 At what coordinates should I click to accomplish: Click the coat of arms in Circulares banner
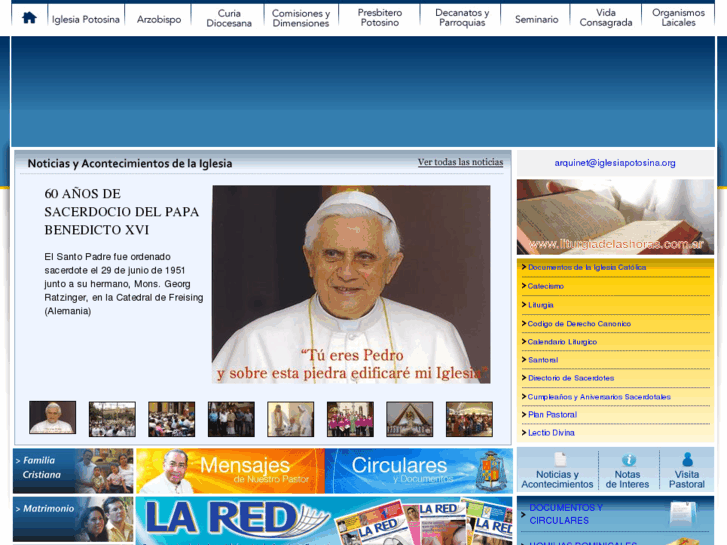pyautogui.click(x=491, y=470)
